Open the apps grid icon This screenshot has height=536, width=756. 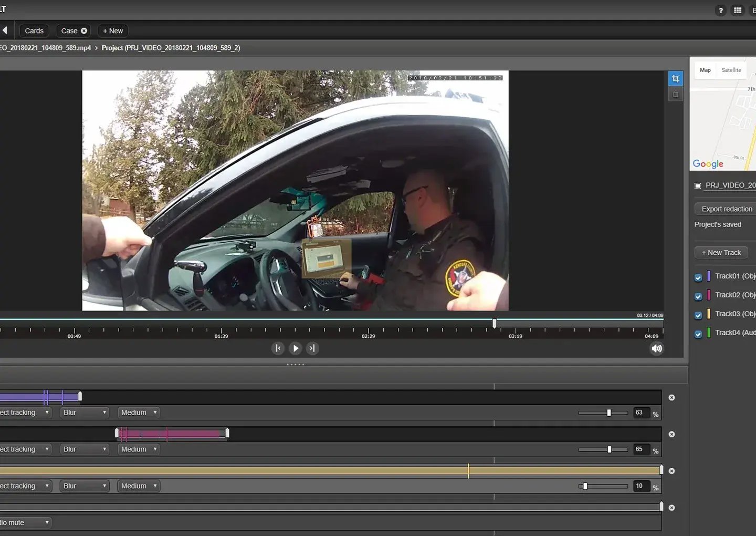point(737,11)
